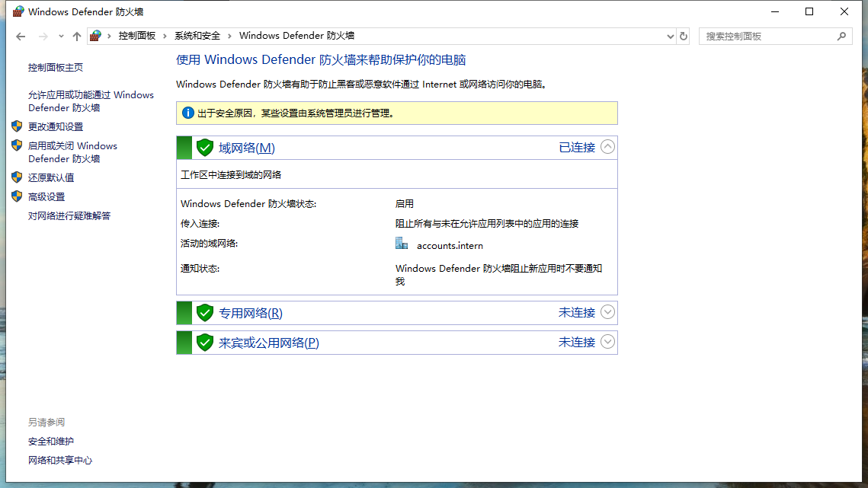Open 控制面板主页 link
This screenshot has height=488, width=868.
click(x=56, y=68)
